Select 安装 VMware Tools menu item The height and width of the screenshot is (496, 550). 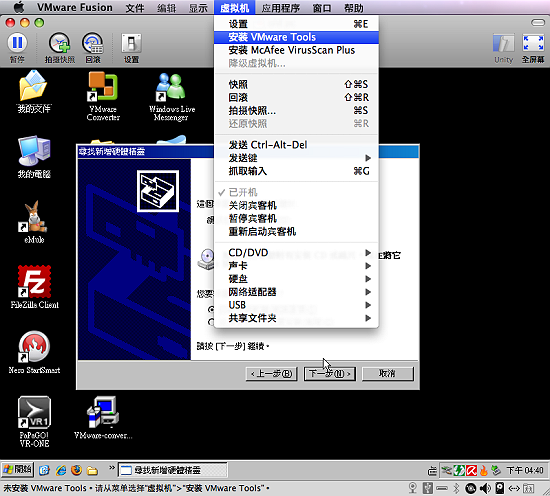coord(296,37)
